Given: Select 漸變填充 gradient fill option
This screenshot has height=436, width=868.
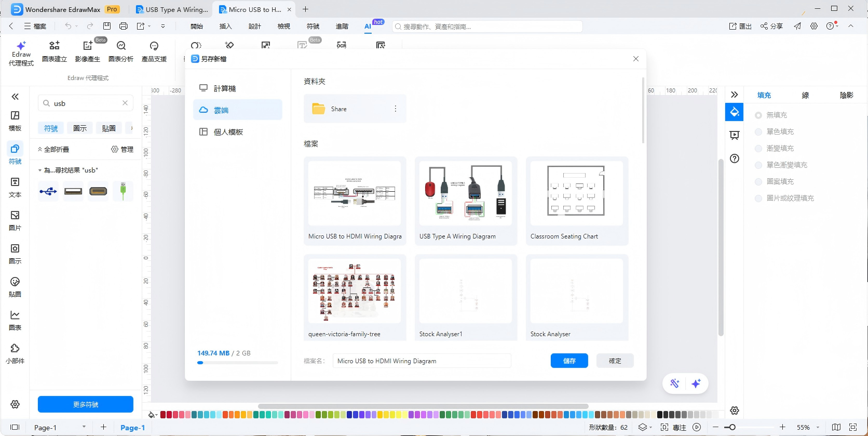Looking at the screenshot, I should [775, 148].
